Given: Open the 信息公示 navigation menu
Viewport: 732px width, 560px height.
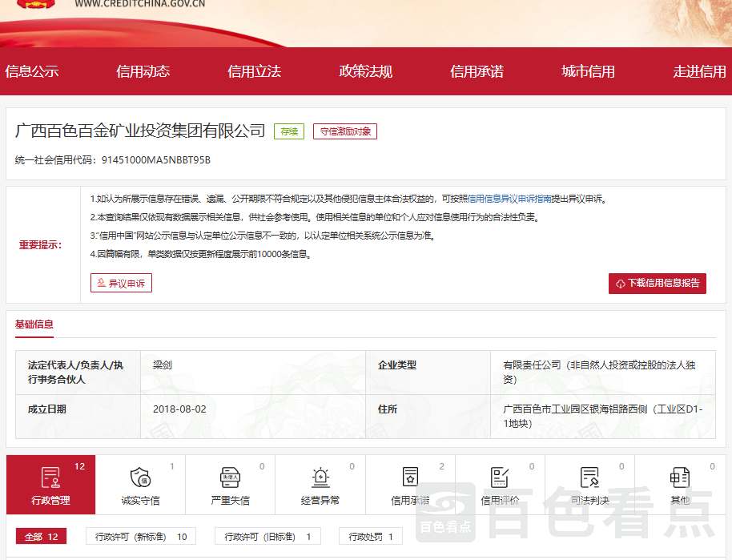Looking at the screenshot, I should click(32, 71).
